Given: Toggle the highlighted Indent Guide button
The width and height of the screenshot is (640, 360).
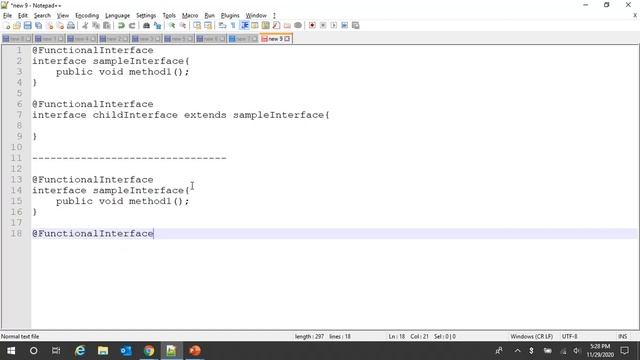Looking at the screenshot, I should [x=244, y=25].
